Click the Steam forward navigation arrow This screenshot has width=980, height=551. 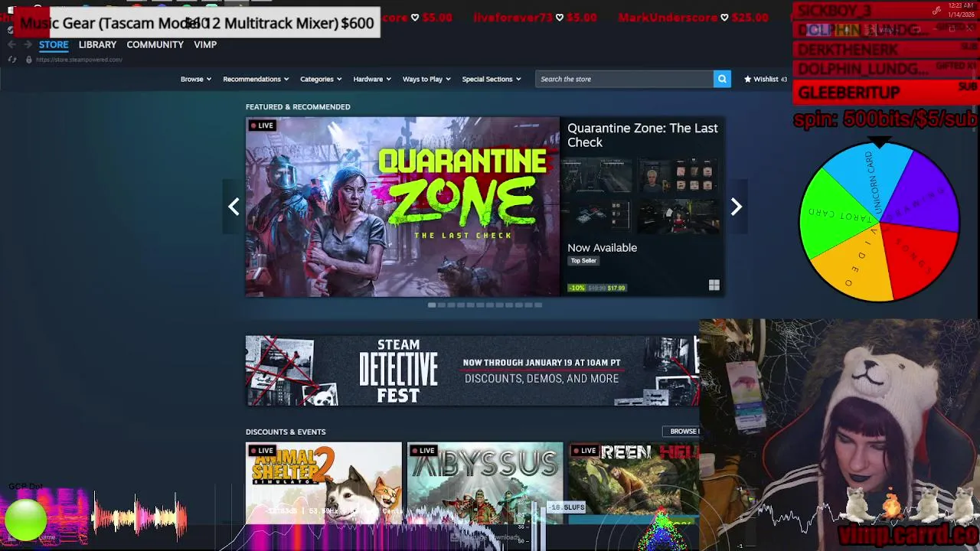pyautogui.click(x=28, y=44)
